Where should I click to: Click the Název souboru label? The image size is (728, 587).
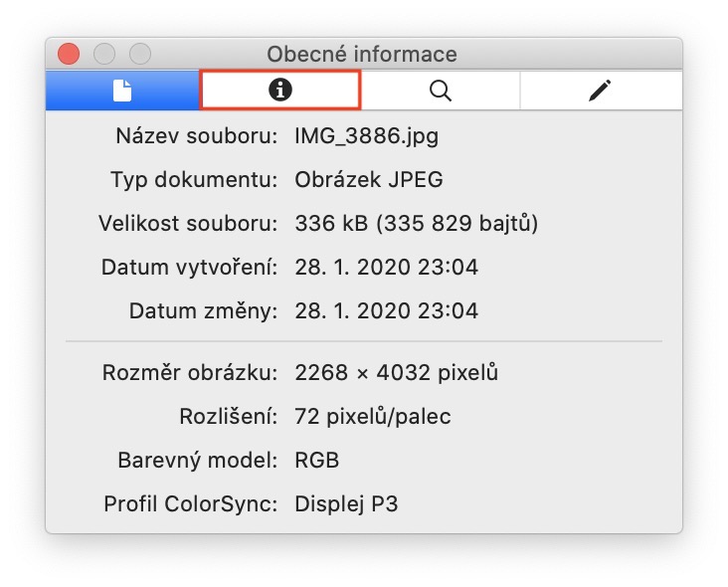tap(197, 136)
